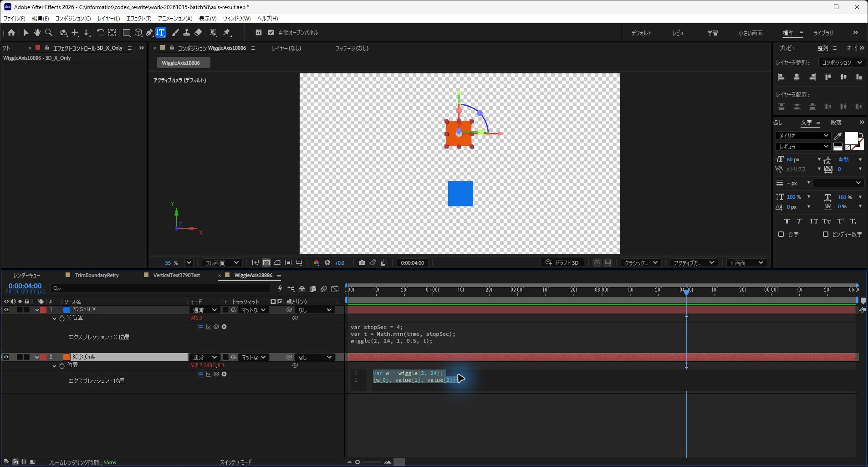Viewport: 868px width, 467px height.
Task: Click the current time 0:00:04:00 field
Action: [25, 286]
